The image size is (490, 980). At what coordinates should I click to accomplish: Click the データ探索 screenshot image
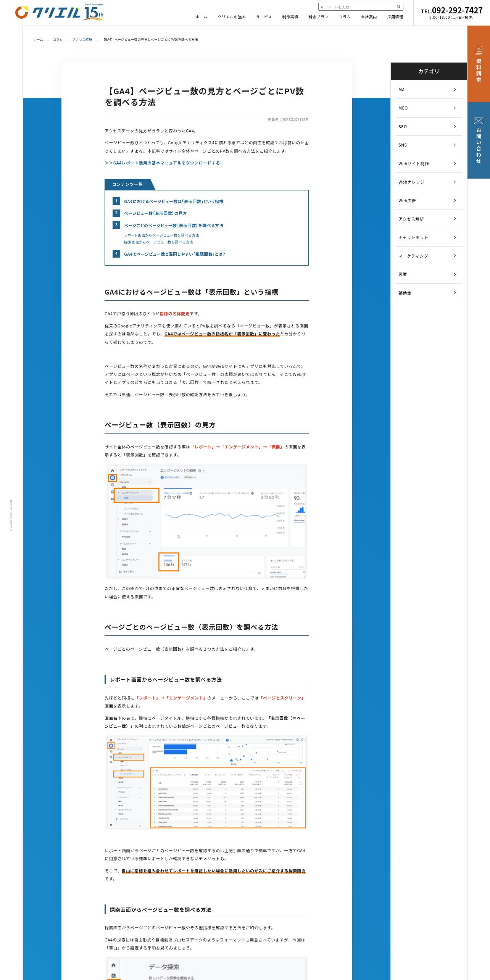(206, 969)
